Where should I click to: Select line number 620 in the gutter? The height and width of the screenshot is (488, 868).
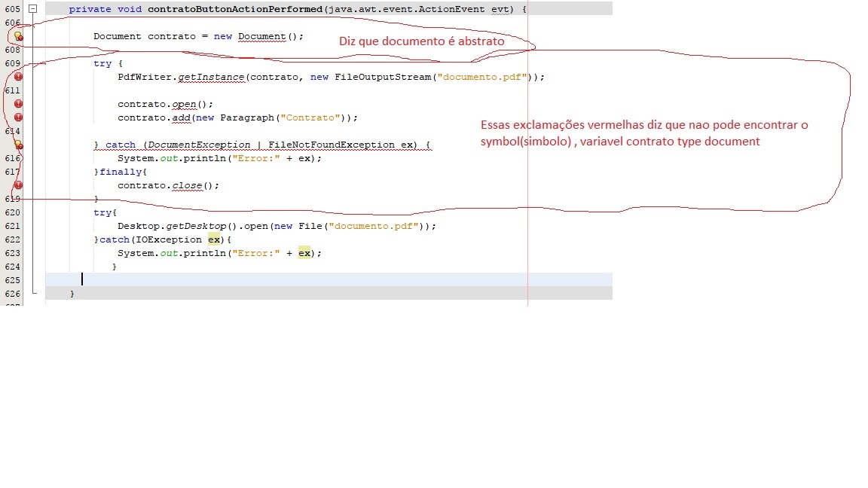click(x=12, y=212)
